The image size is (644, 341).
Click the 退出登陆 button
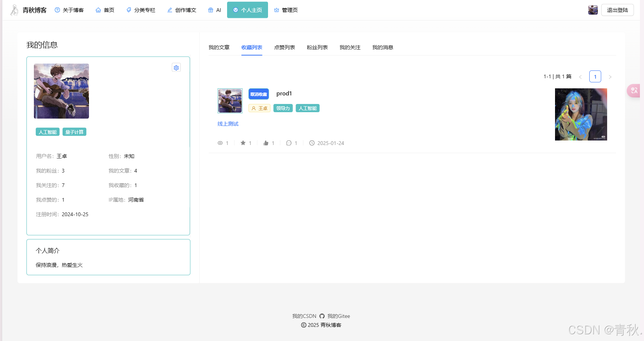tap(617, 10)
